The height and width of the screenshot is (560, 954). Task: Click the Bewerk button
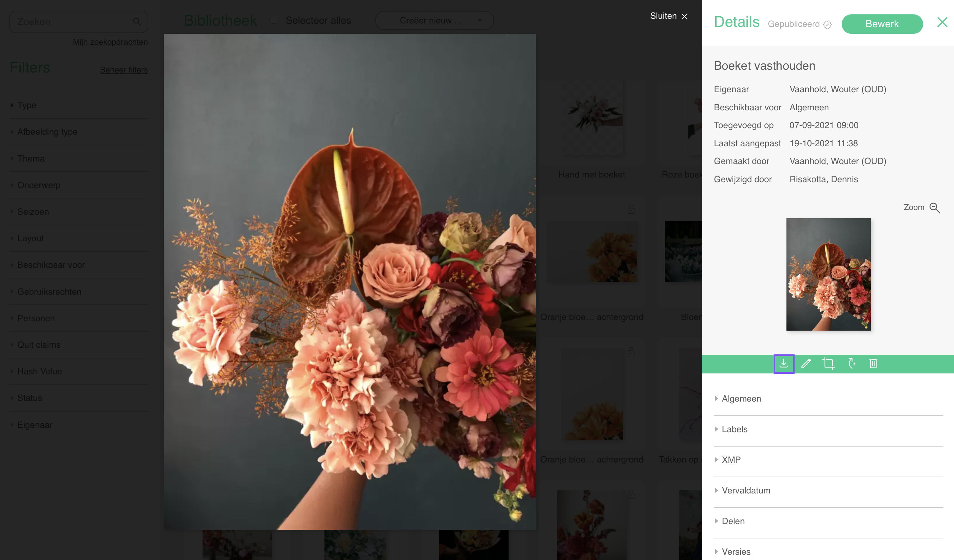point(882,24)
